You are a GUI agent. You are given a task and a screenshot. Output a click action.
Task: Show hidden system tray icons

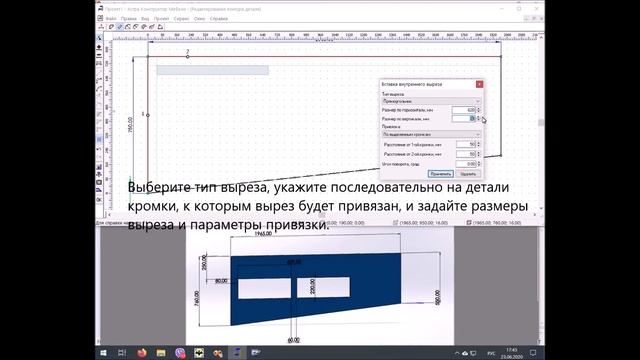[457, 353]
